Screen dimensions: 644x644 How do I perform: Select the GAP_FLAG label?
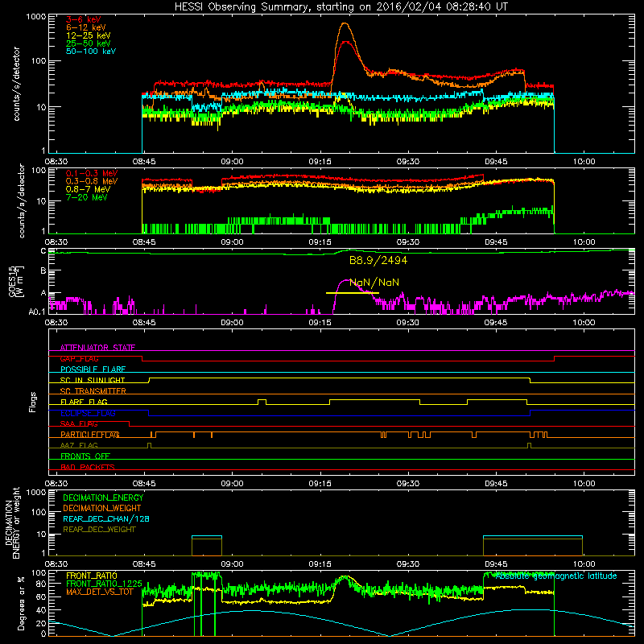pyautogui.click(x=79, y=358)
